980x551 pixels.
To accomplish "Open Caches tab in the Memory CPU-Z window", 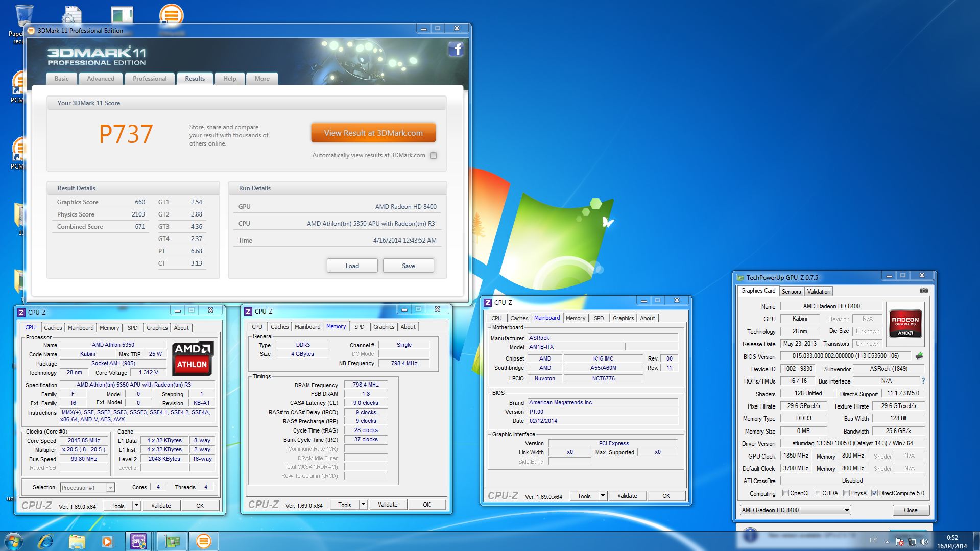I will click(x=279, y=327).
